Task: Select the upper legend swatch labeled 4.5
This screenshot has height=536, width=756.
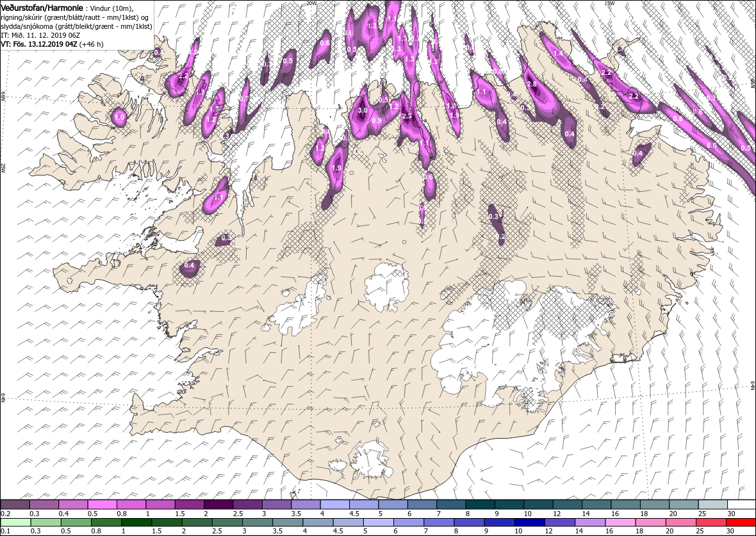Action: tap(363, 505)
